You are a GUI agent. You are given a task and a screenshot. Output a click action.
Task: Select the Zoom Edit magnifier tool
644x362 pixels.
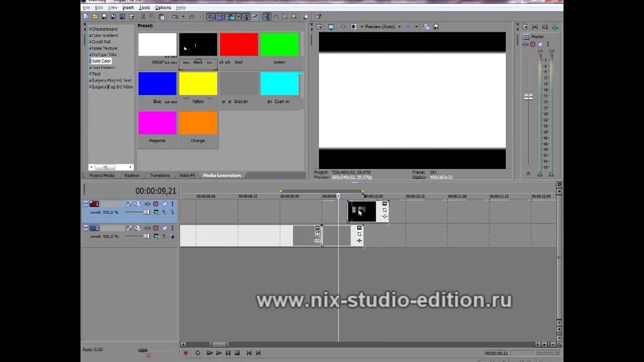tap(294, 17)
